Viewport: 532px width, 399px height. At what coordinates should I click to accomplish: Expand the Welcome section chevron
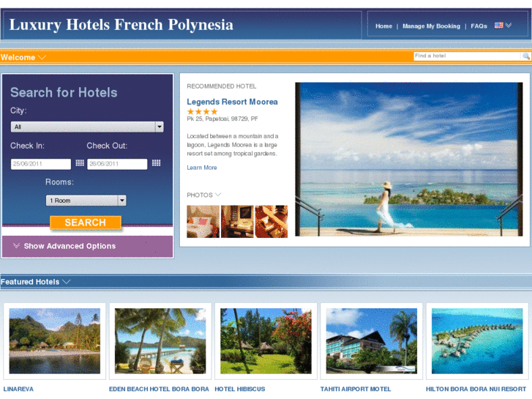tap(42, 57)
